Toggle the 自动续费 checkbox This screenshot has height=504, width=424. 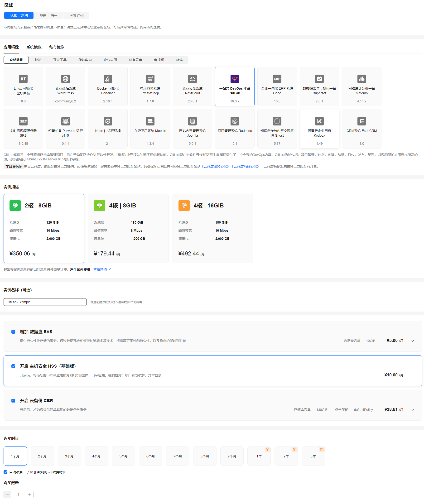tap(5, 472)
